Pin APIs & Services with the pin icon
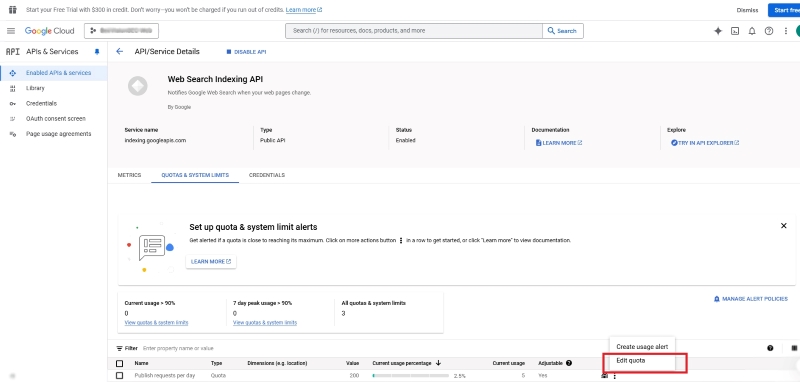This screenshot has height=382, width=800. 97,52
